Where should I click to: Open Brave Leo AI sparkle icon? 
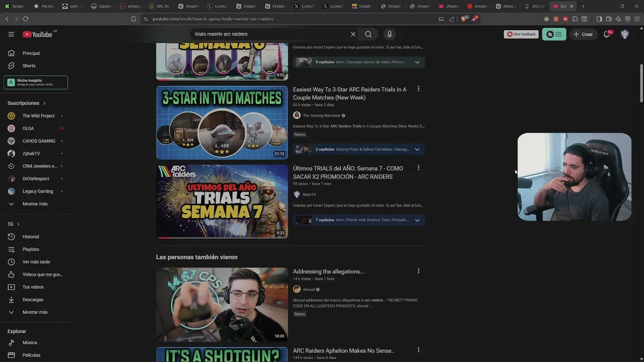(x=618, y=19)
